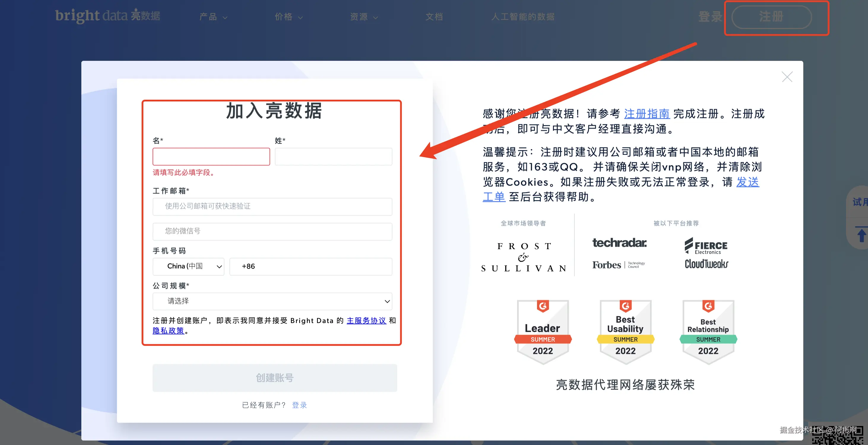Screen dimensions: 868x445
Task: Click the techradar logo
Action: [619, 243]
